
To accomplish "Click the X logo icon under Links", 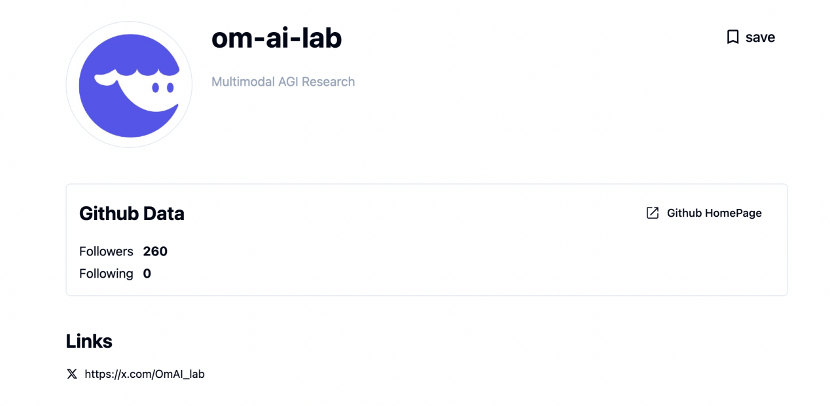I will 71,374.
